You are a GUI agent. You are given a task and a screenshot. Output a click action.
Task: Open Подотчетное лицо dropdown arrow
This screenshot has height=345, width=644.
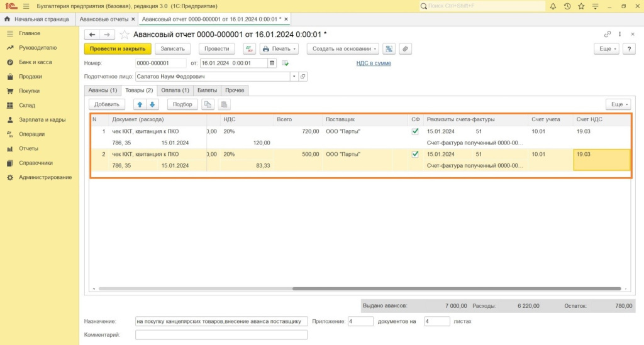(293, 77)
